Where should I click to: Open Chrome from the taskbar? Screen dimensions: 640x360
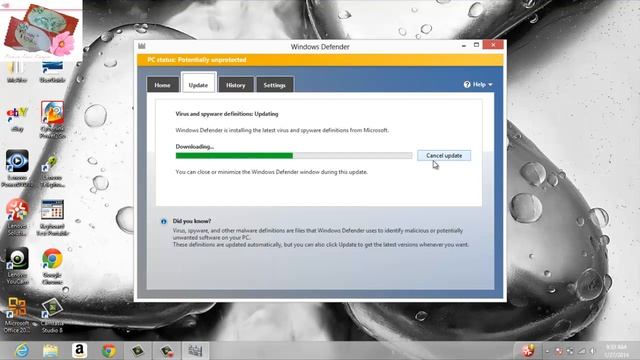click(x=109, y=351)
